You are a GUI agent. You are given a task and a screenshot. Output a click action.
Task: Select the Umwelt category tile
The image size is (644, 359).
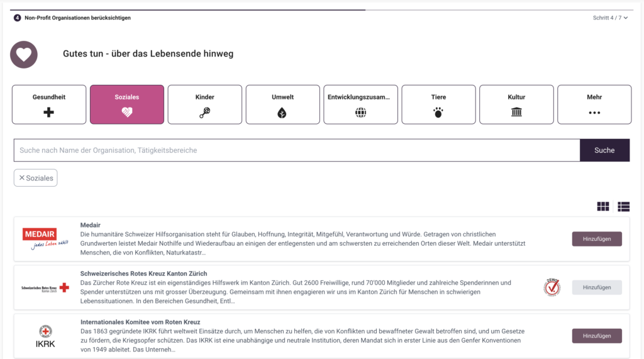282,104
